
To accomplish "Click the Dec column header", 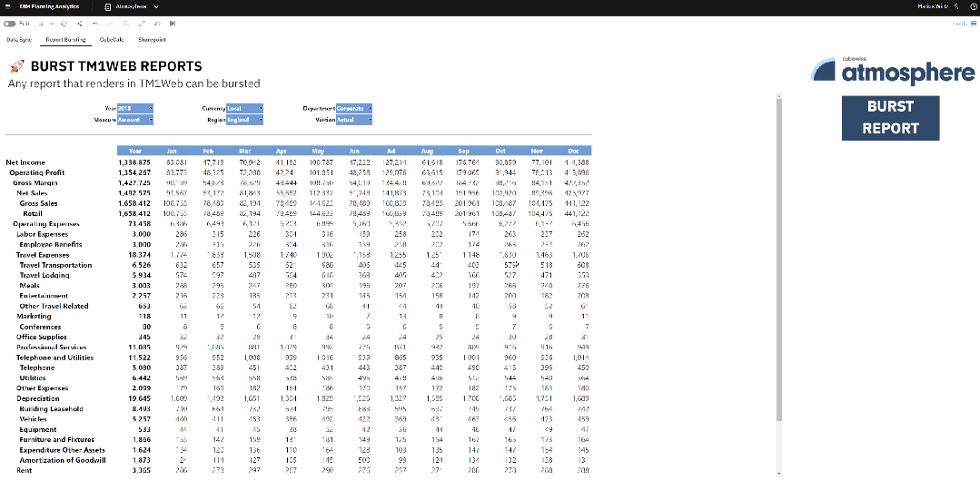I will coord(573,151).
